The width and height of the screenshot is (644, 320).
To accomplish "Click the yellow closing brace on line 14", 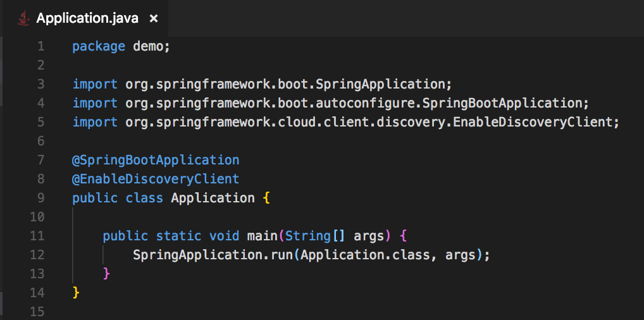I will 77,293.
